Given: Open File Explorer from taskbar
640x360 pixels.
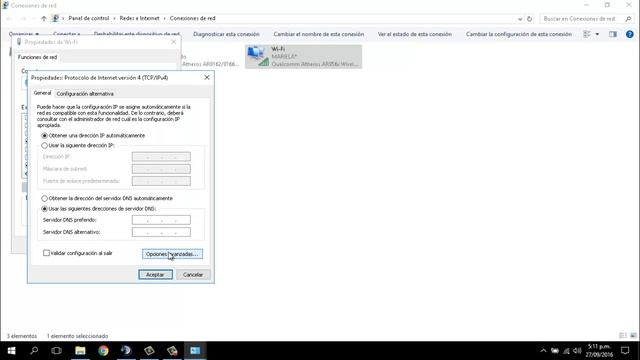Looking at the screenshot, I should pyautogui.click(x=80, y=351).
